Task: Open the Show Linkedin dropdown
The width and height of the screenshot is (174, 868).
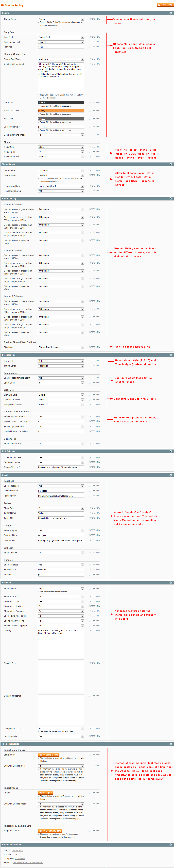Action: (61, 553)
